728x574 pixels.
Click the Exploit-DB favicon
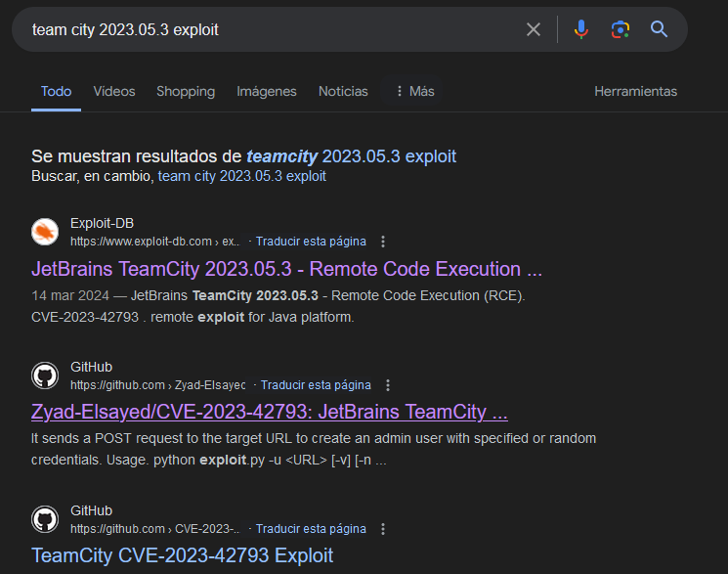tap(45, 232)
